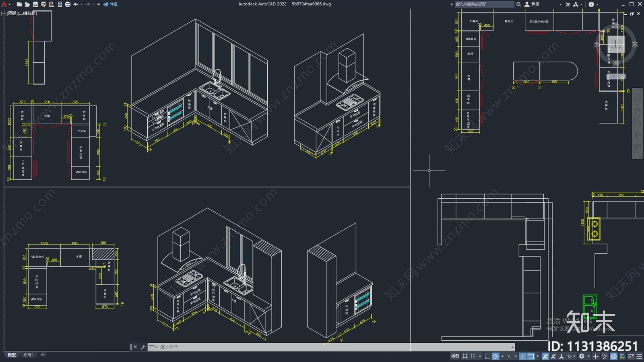Create a new drawing with the New icon

19,4
